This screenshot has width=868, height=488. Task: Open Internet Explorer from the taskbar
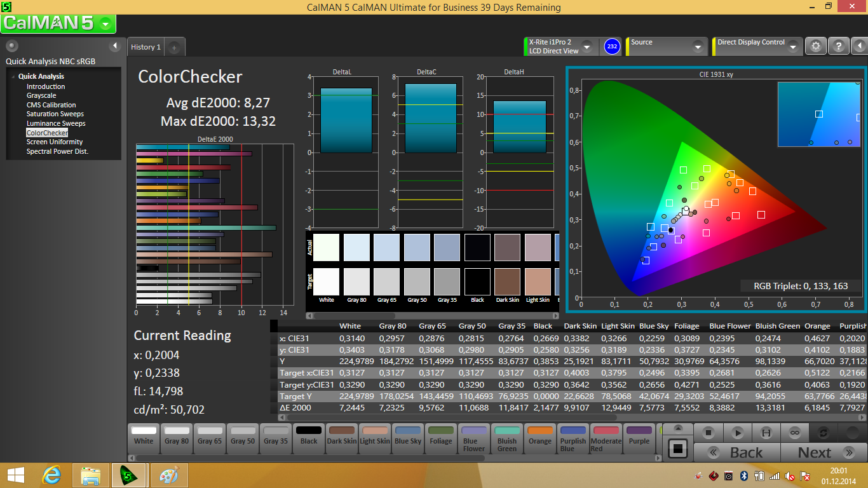(x=51, y=475)
